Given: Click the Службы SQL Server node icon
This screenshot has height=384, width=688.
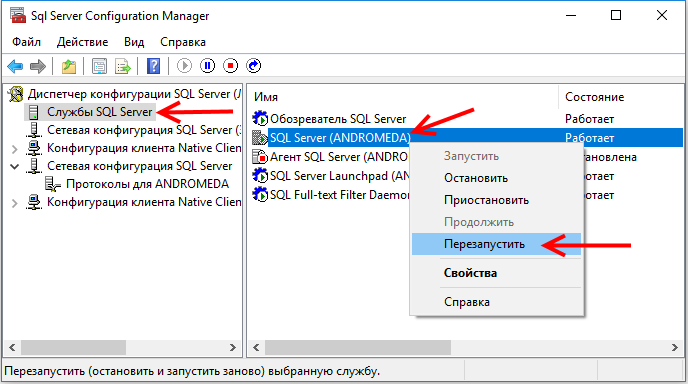Looking at the screenshot, I should [33, 112].
